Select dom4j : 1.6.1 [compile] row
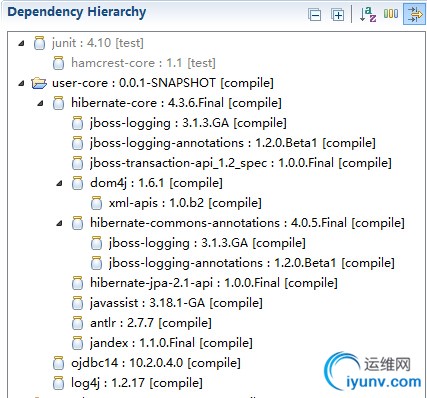The image size is (427, 398). [x=156, y=183]
